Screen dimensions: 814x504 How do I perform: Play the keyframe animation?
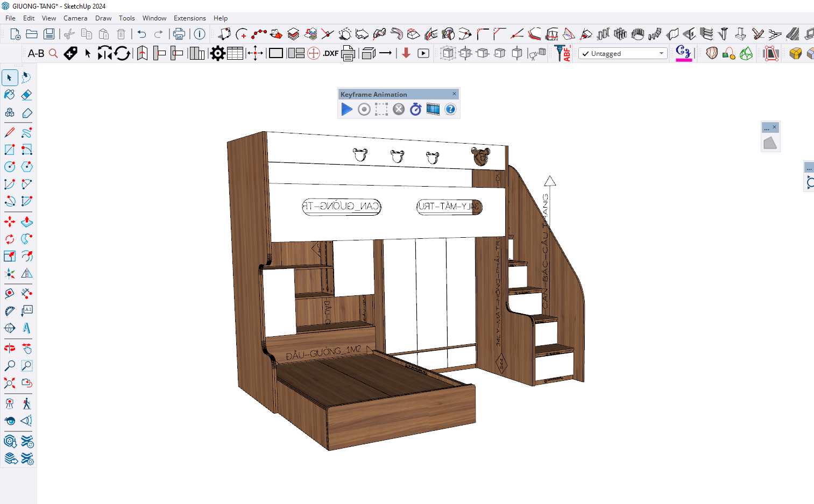(347, 109)
